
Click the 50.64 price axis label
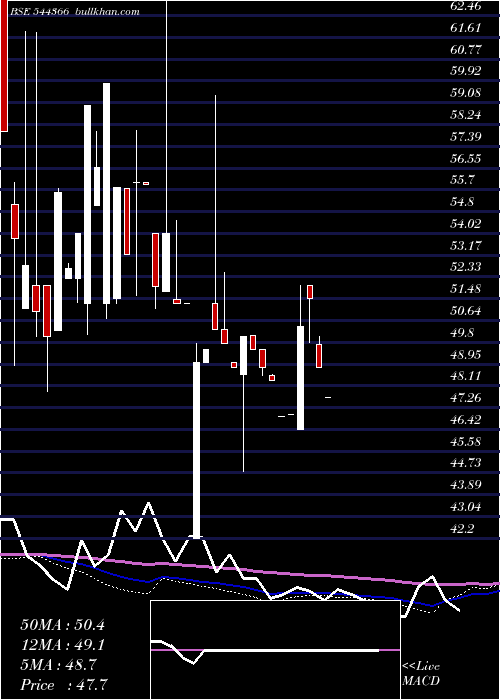pyautogui.click(x=465, y=311)
